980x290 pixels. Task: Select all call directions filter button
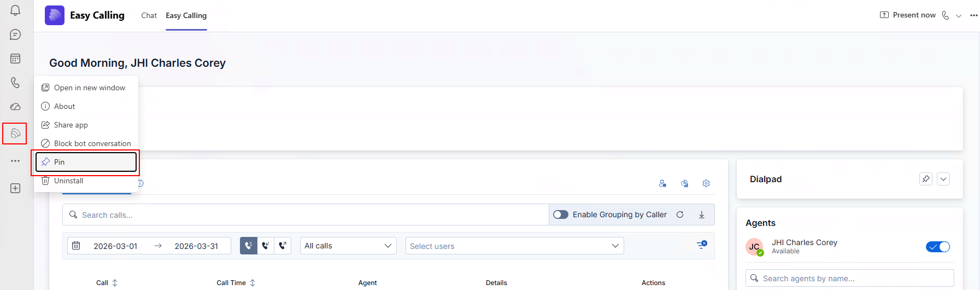pos(249,246)
